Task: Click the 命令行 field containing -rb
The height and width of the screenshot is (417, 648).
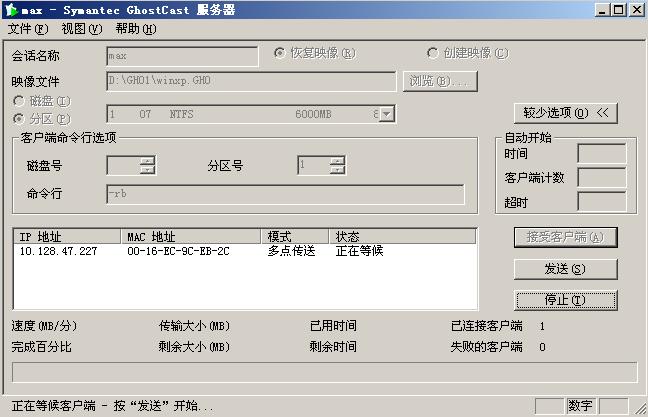Action: pos(285,194)
